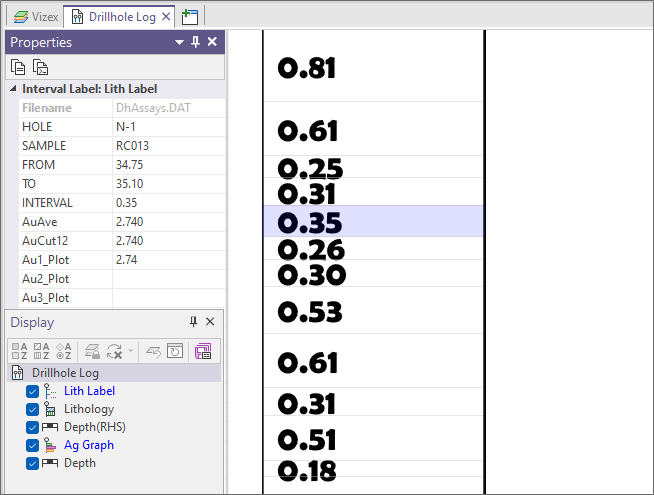The height and width of the screenshot is (495, 654).
Task: Click the 0.30 interval label
Action: pyautogui.click(x=312, y=275)
